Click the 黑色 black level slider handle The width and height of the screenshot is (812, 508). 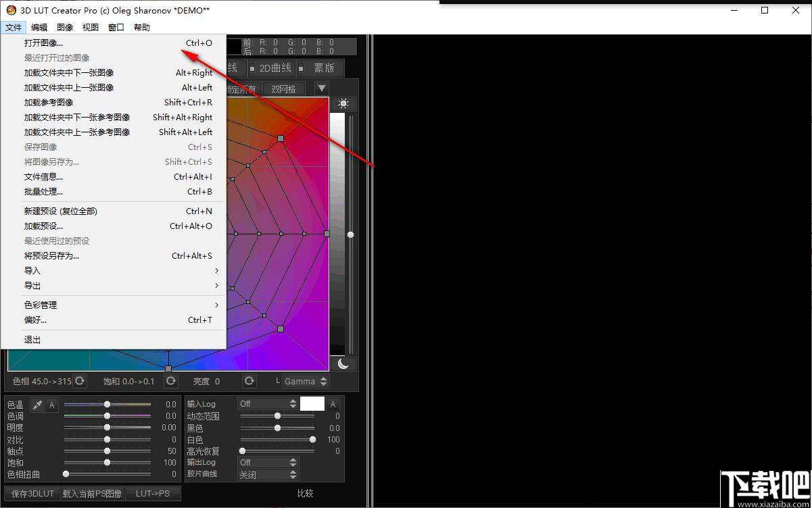coord(277,428)
